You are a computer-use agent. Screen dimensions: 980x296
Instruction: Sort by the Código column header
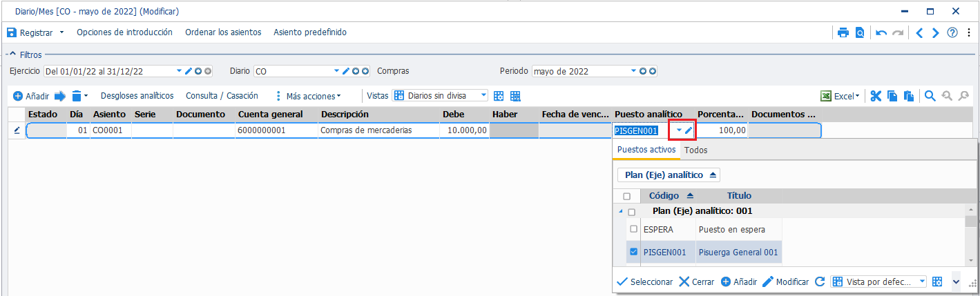tap(669, 196)
